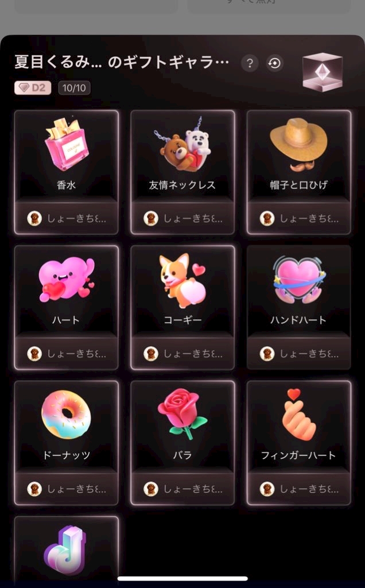Choose the 帽子と口ひげ hat gift
This screenshot has height=588, width=365.
point(298,172)
